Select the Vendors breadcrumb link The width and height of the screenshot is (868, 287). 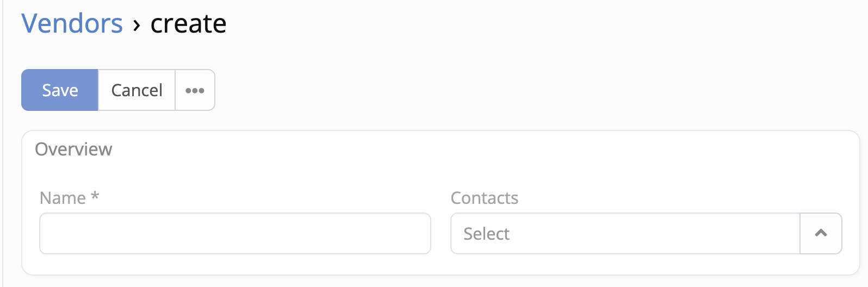pos(72,24)
